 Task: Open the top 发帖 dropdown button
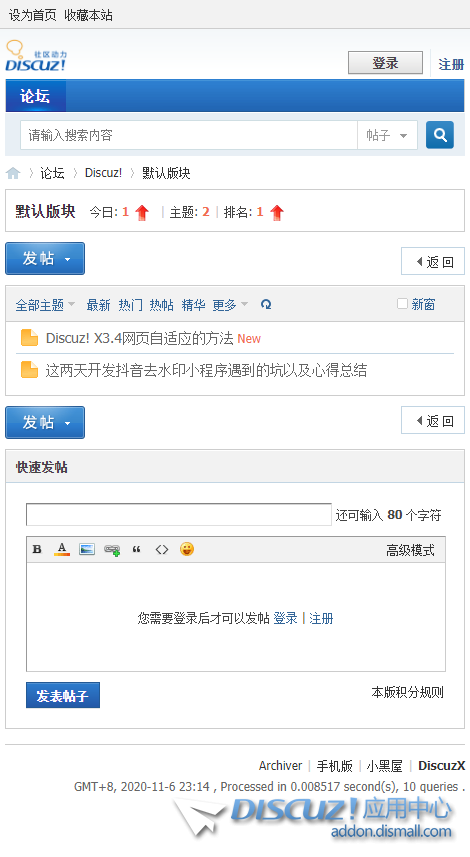coord(45,259)
